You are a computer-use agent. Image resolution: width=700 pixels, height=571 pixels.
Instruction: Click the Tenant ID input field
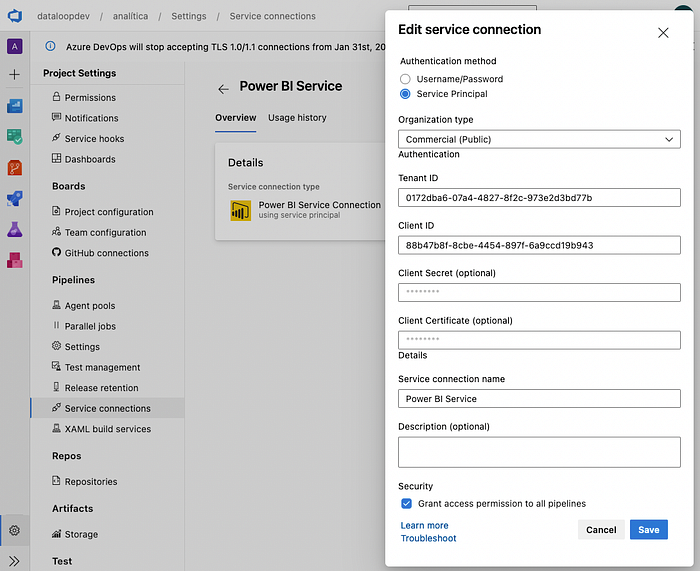pyautogui.click(x=539, y=197)
